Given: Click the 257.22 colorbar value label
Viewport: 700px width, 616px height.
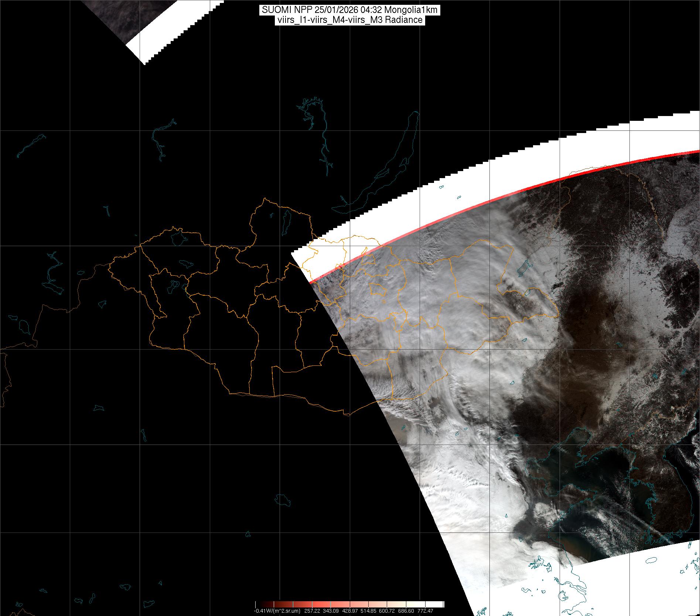Looking at the screenshot, I should coord(312,611).
